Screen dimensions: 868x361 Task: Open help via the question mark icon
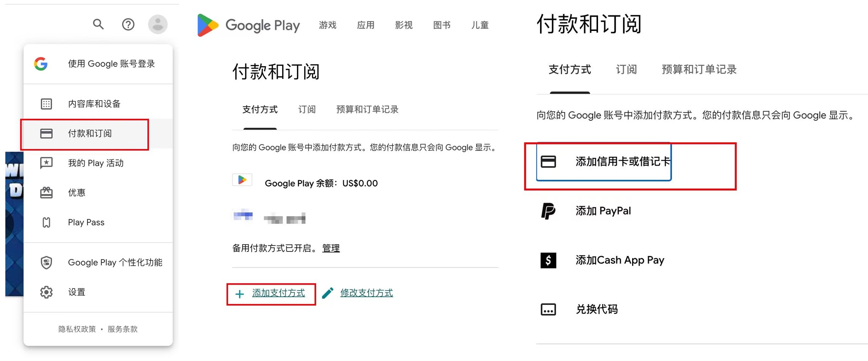[128, 24]
